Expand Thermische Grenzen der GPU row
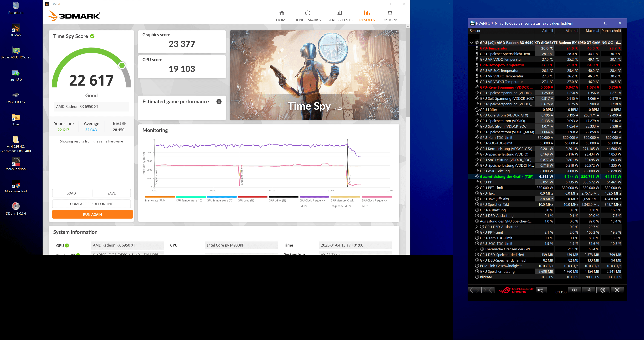 [x=476, y=249]
